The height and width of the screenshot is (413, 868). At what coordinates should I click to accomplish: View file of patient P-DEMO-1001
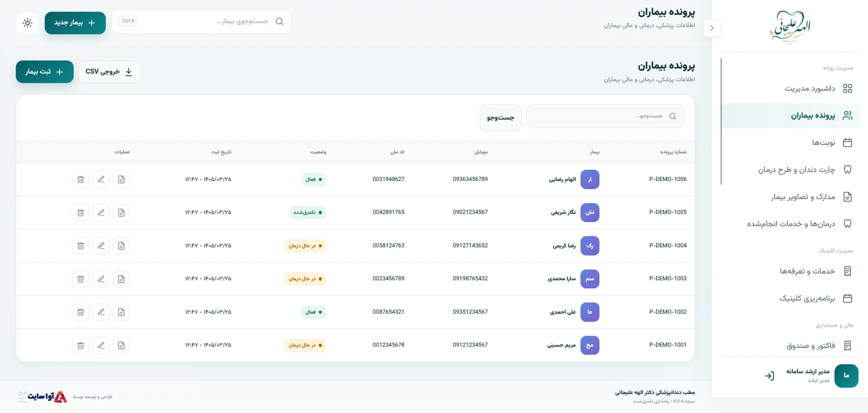click(121, 345)
